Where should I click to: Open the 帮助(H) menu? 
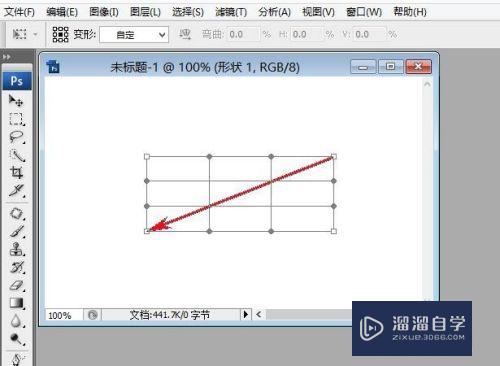point(410,12)
